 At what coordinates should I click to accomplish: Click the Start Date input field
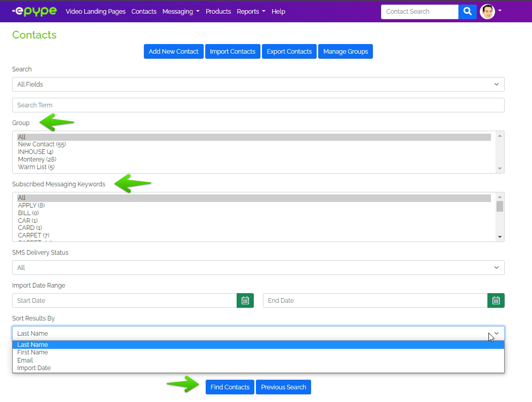point(125,301)
